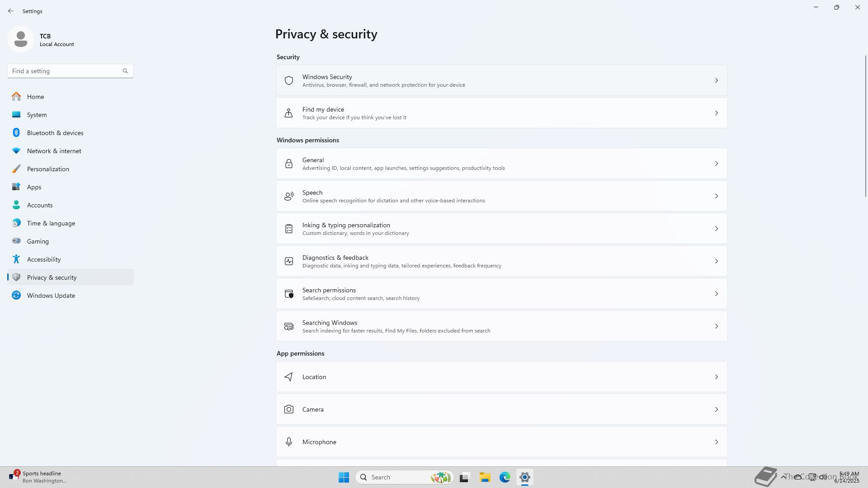Click the Location arrow icon
Image resolution: width=868 pixels, height=488 pixels.
289,377
